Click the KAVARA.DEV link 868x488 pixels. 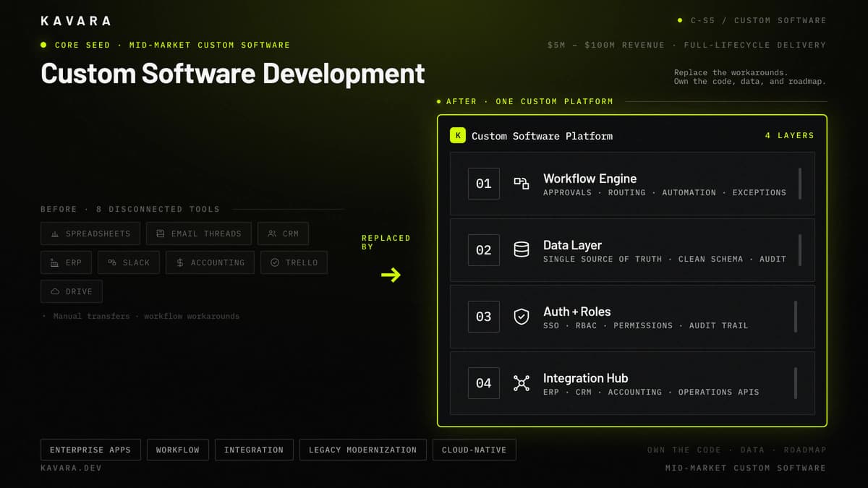(x=71, y=468)
